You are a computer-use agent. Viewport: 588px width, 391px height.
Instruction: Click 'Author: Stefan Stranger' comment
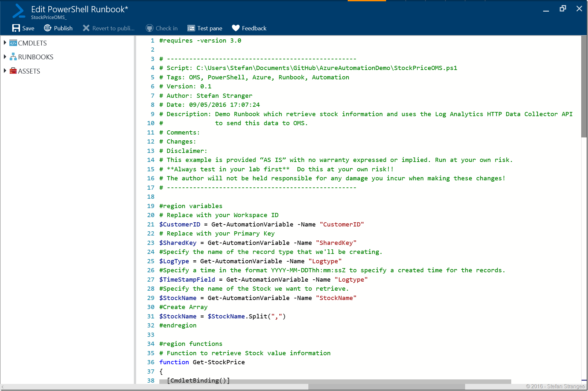[x=209, y=96]
